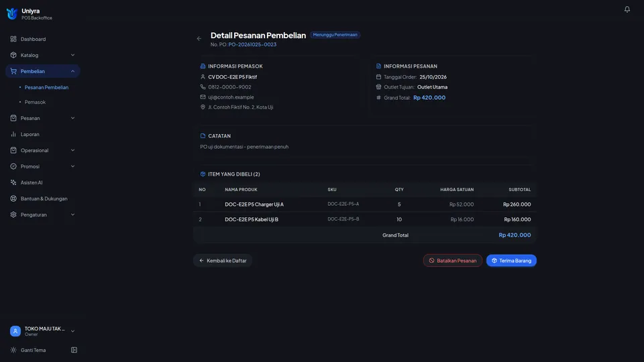Click the Dashboard grid icon
This screenshot has width=644, height=362.
pyautogui.click(x=13, y=39)
